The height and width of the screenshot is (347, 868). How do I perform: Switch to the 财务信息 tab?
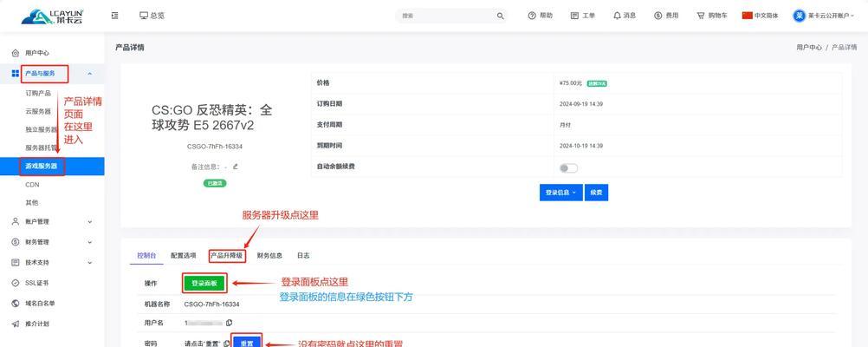click(x=269, y=256)
